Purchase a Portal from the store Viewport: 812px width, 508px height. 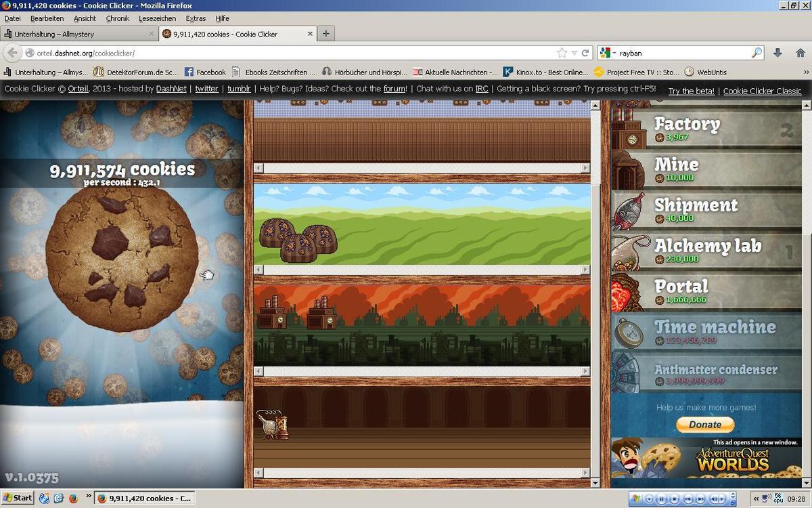tap(706, 292)
